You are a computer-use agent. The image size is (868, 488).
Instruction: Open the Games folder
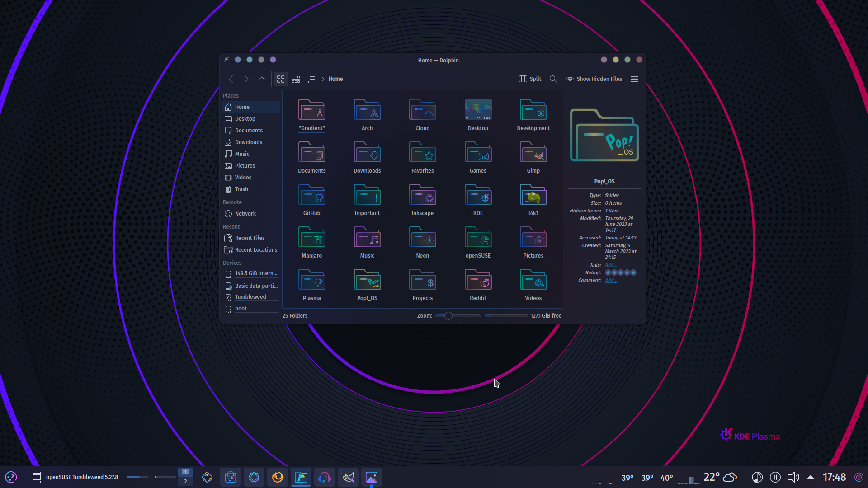pyautogui.click(x=478, y=157)
